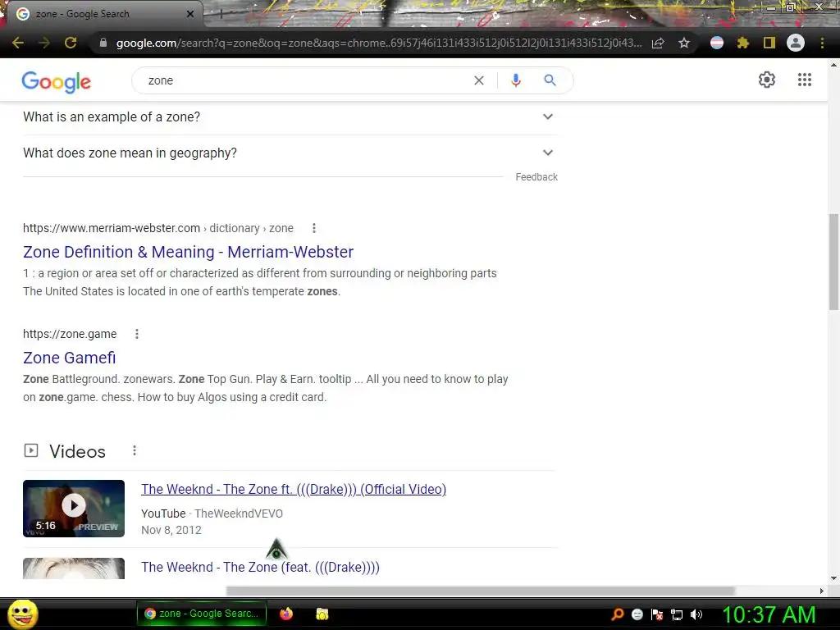Viewport: 840px width, 630px height.
Task: Bookmark this page with the star icon
Action: 684,43
